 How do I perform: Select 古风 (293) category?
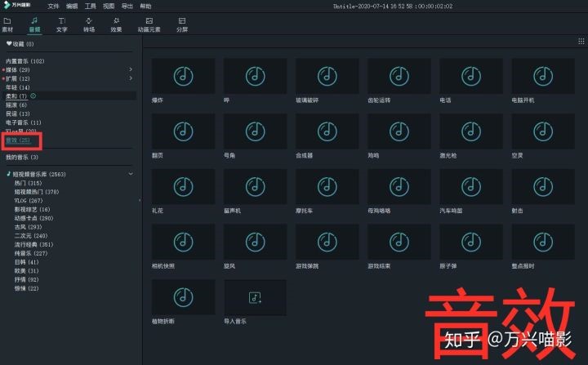[28, 227]
